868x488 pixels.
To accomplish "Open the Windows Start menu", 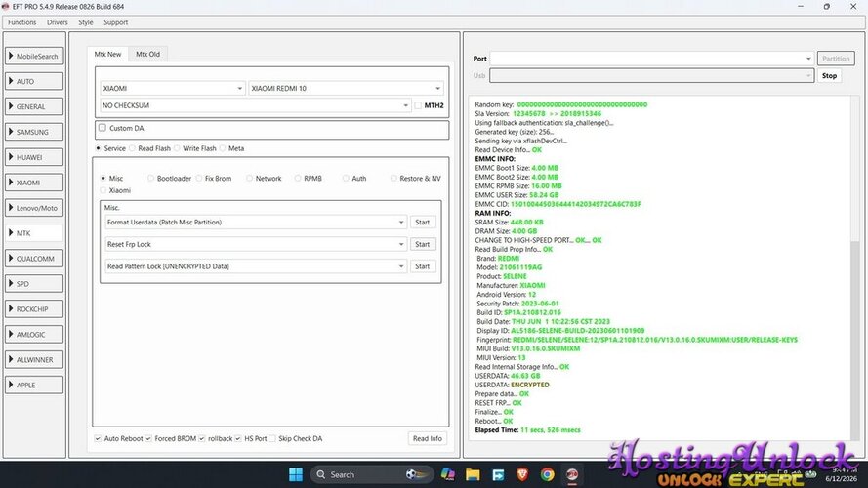I will click(296, 474).
